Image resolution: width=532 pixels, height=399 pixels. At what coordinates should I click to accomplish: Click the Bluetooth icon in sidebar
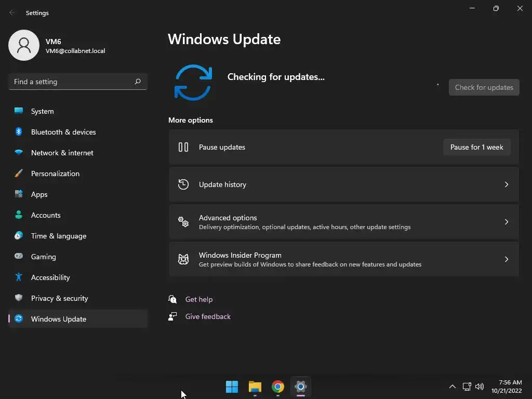tap(19, 131)
